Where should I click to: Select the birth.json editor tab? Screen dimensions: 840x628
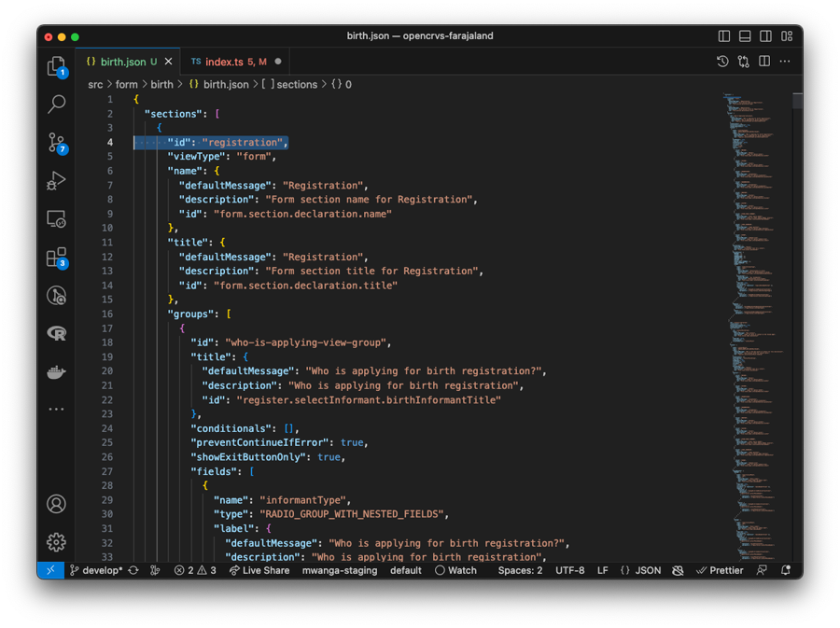click(x=122, y=62)
